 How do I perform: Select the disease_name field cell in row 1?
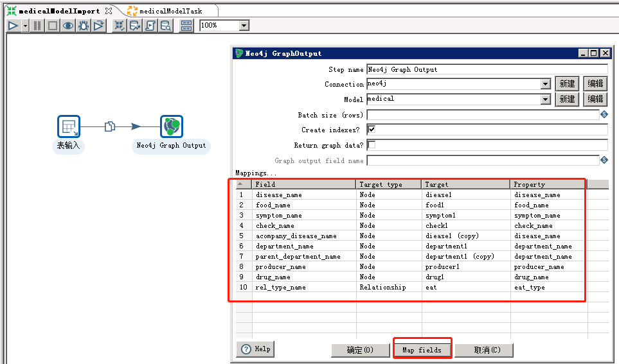click(304, 195)
